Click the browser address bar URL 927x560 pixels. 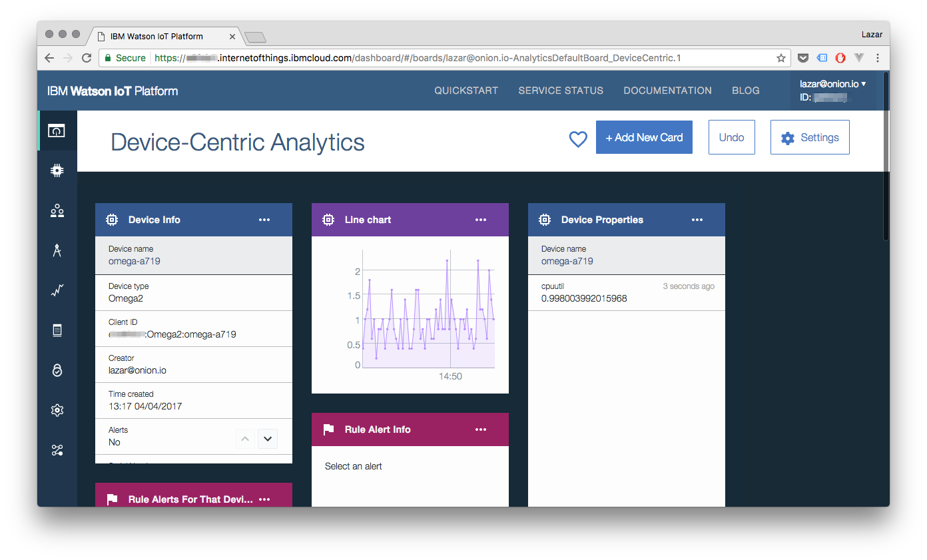tap(418, 58)
